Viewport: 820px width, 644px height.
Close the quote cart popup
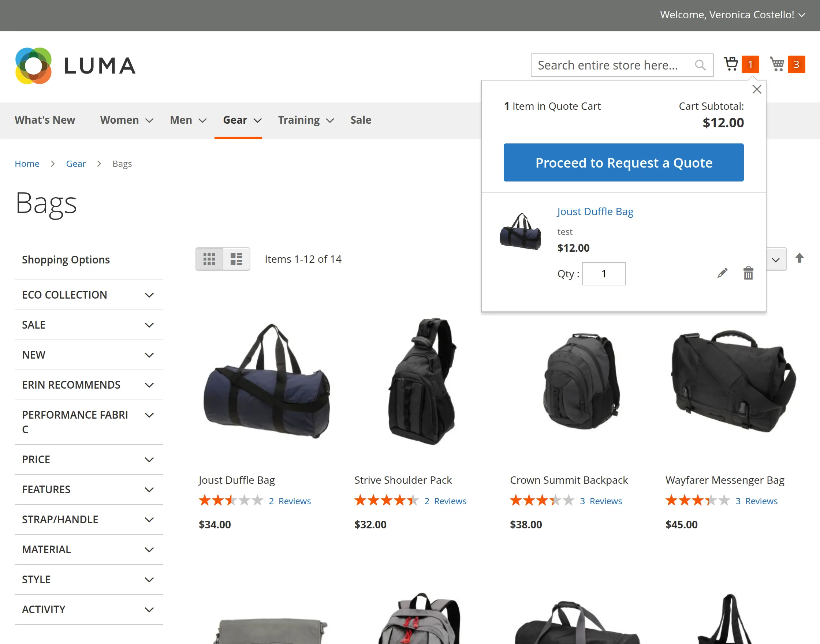(x=757, y=89)
